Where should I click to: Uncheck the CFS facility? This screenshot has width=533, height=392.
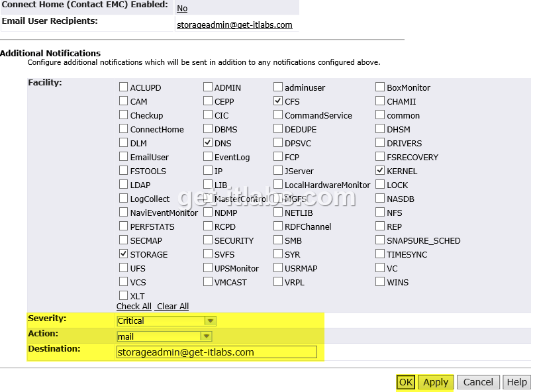pos(278,101)
